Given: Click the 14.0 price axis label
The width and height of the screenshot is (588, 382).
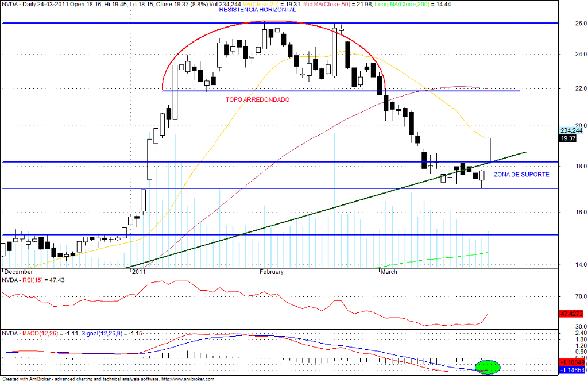Looking at the screenshot, I should point(581,265).
